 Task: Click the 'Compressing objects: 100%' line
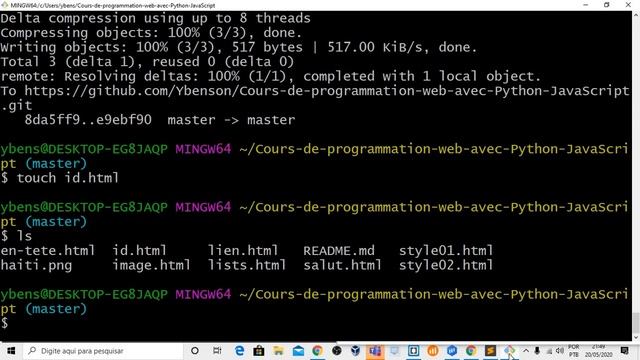tap(151, 33)
